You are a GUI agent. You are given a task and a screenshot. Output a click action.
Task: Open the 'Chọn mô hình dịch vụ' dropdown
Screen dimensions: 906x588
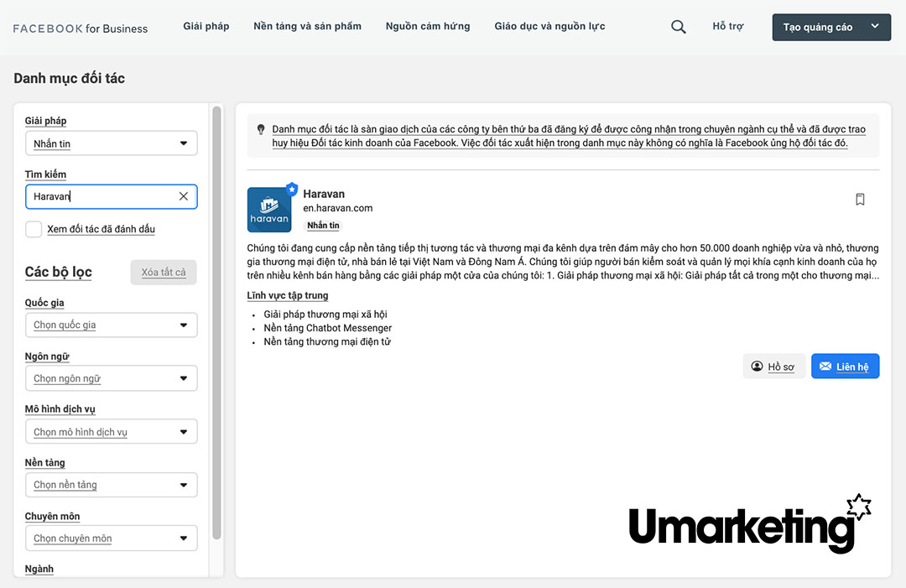111,432
